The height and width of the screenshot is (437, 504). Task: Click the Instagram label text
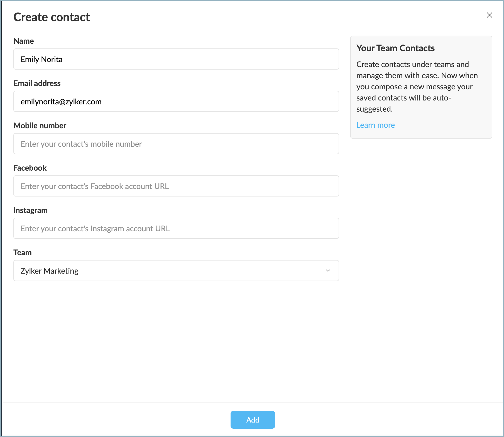(31, 210)
